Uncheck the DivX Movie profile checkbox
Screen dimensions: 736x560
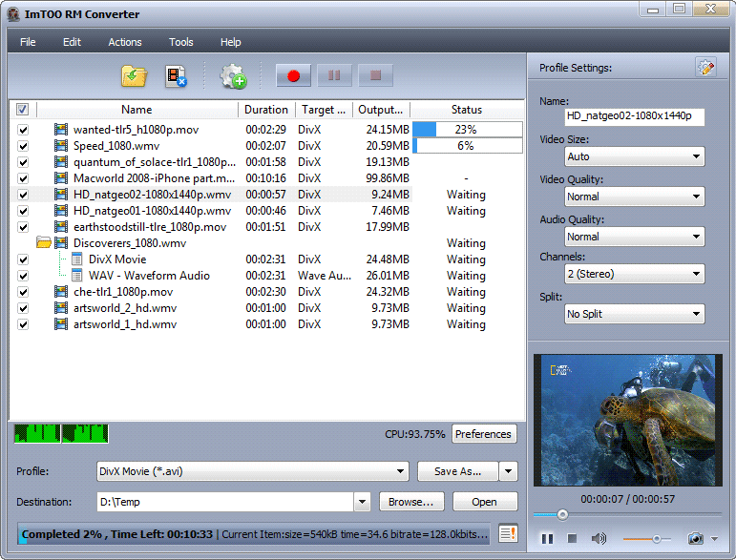[x=23, y=259]
